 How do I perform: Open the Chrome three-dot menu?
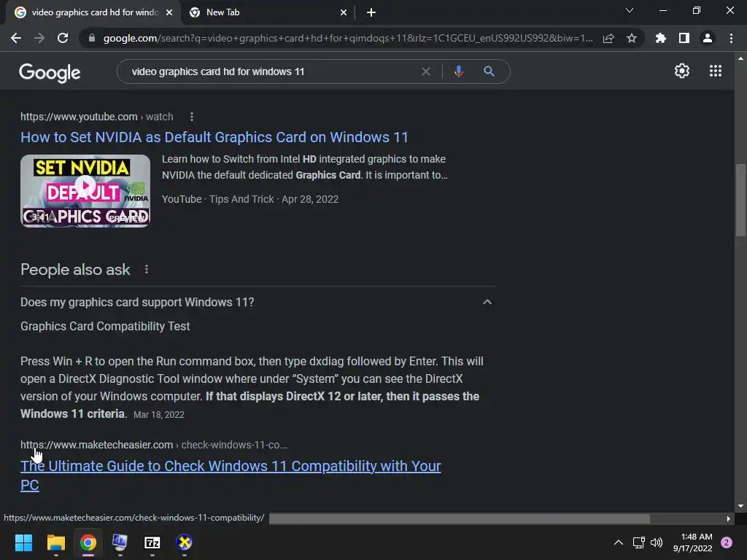[x=731, y=38]
